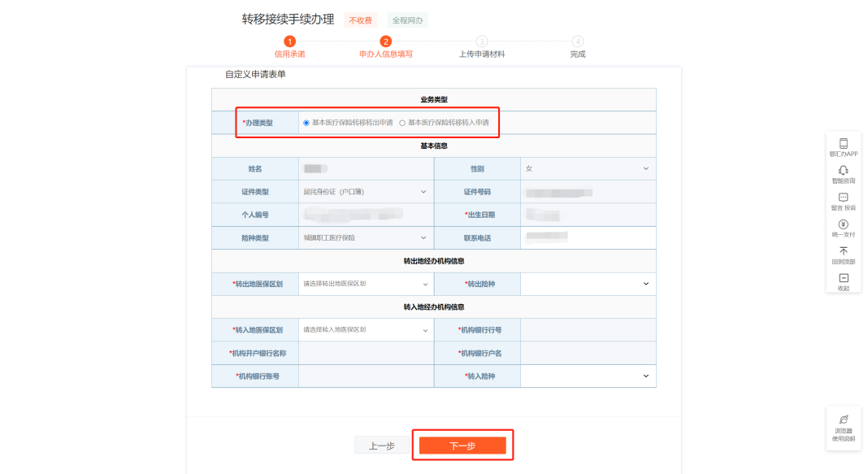Click the 上一步 button
868x474 pixels.
[x=382, y=446]
